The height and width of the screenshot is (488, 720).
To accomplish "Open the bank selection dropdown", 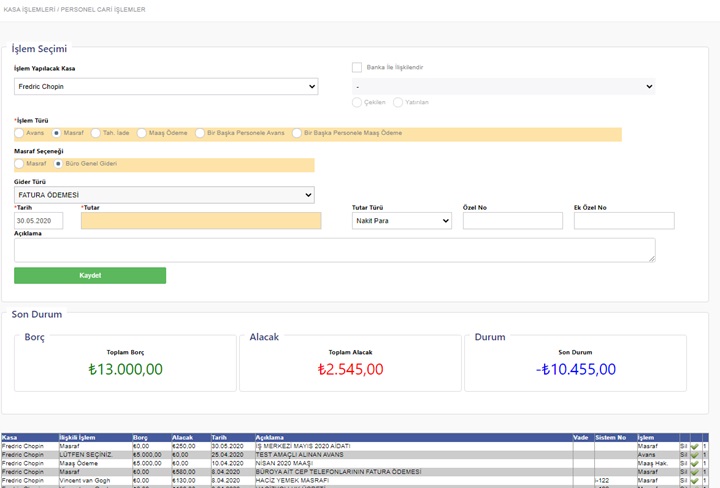I will 503,87.
